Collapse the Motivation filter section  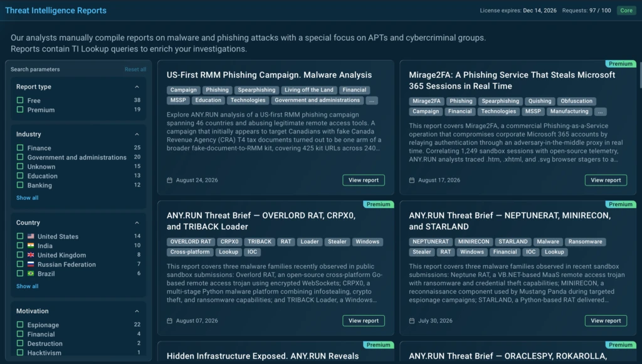pyautogui.click(x=137, y=311)
